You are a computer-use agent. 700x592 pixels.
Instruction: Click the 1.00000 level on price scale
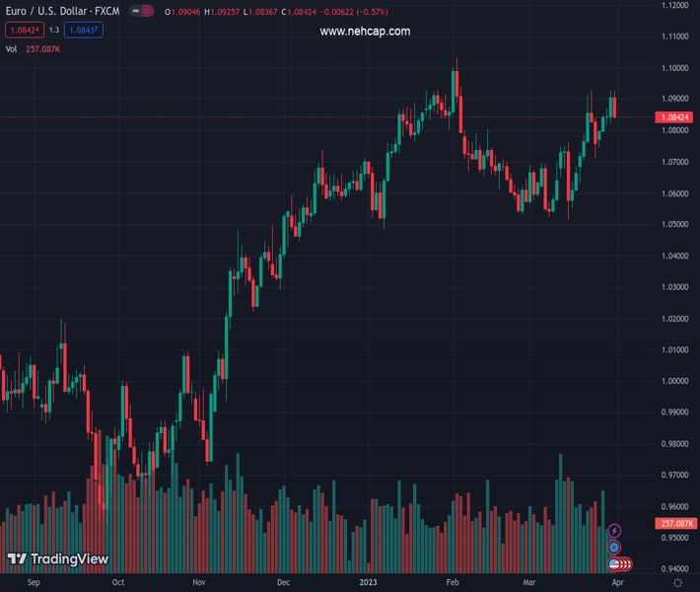675,381
